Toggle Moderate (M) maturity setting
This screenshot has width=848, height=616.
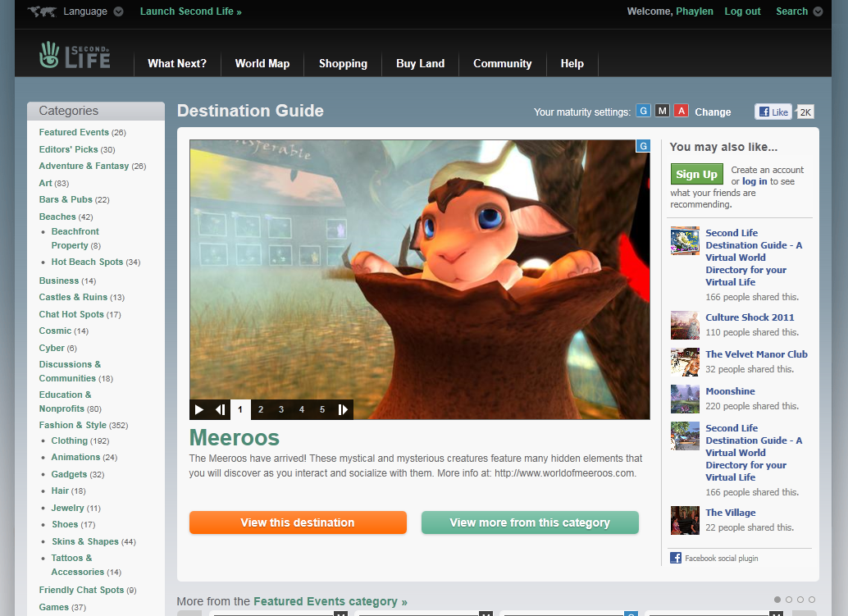pyautogui.click(x=663, y=111)
